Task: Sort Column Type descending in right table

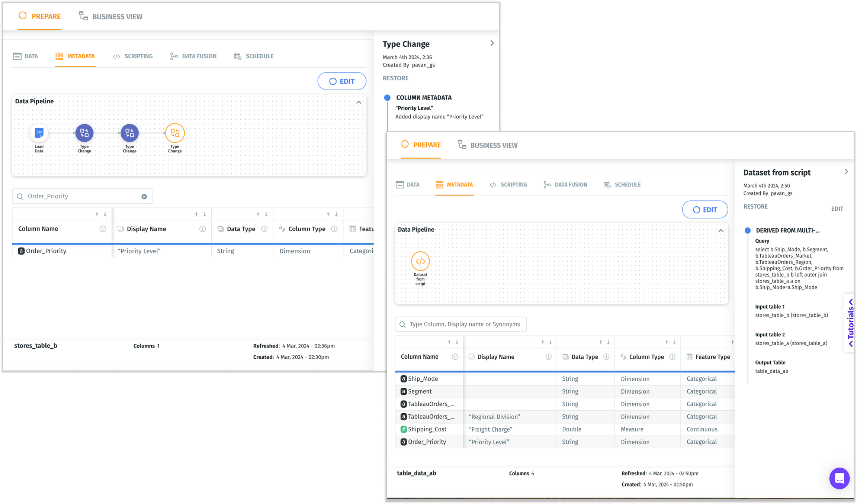Action: click(x=674, y=342)
